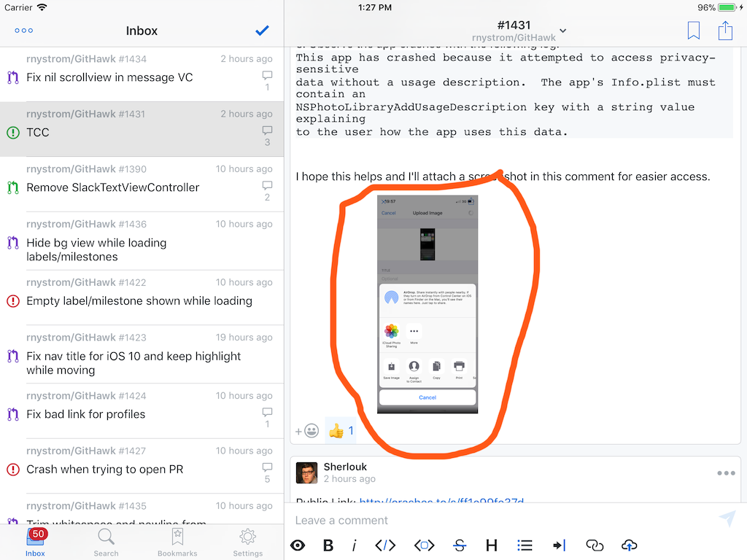Mark all notifications as read
The width and height of the screenshot is (747, 560).
coord(261,31)
